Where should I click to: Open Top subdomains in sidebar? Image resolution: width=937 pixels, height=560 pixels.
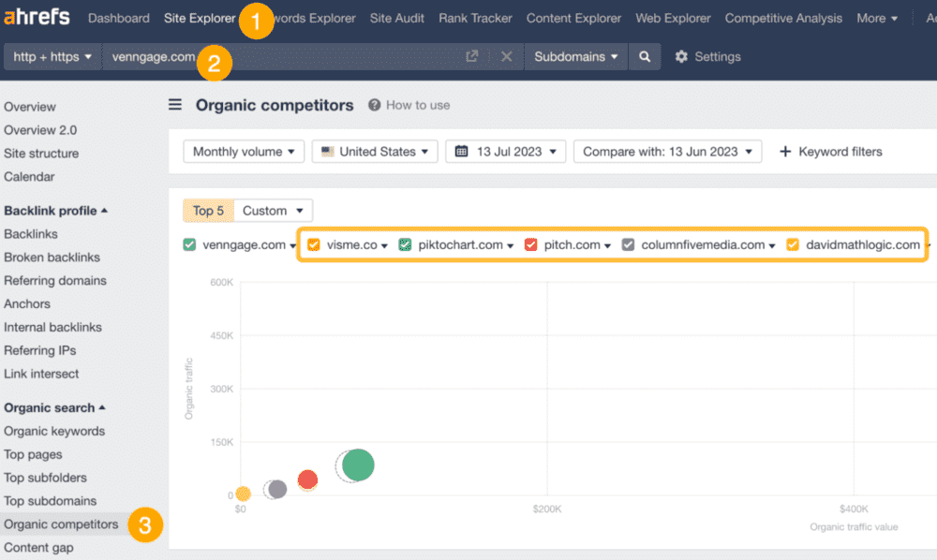[51, 501]
